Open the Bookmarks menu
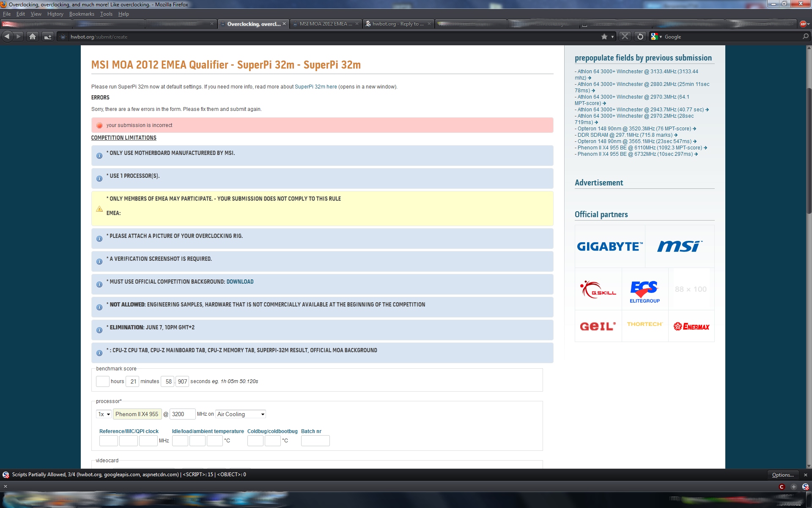The height and width of the screenshot is (508, 812). point(82,14)
